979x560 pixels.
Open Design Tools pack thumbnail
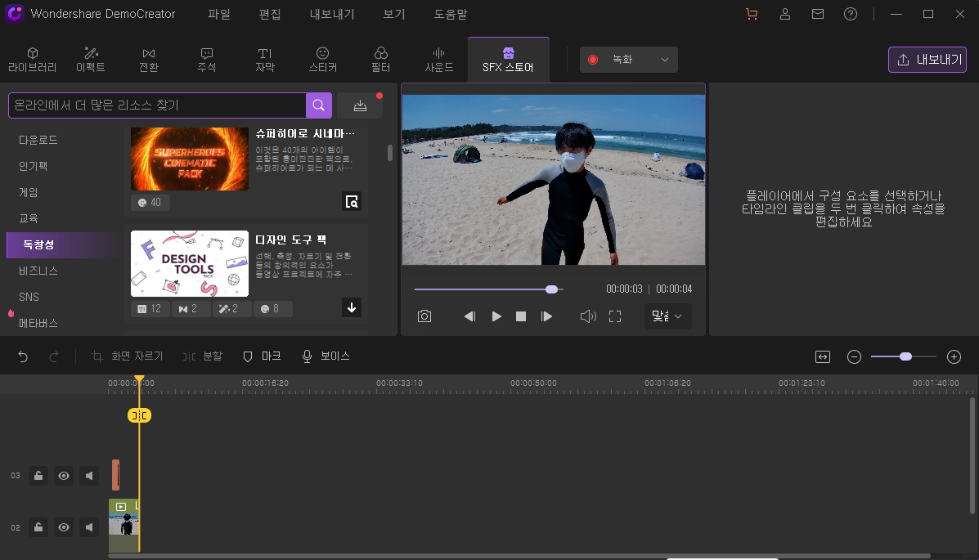point(189,263)
